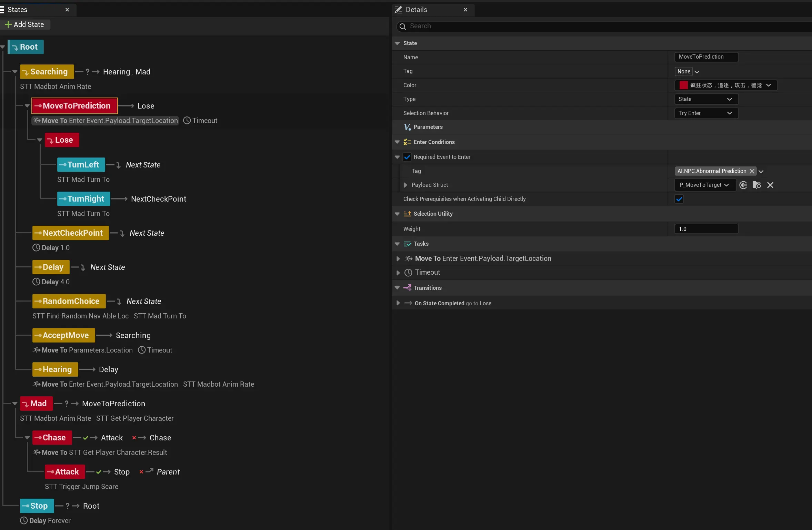Click the search magnifier icon in Details
The width and height of the screenshot is (812, 530).
402,26
